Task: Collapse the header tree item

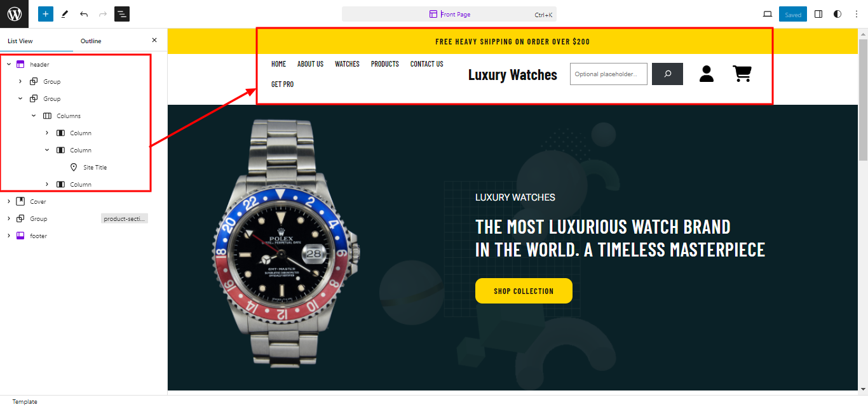Action: pyautogui.click(x=9, y=64)
